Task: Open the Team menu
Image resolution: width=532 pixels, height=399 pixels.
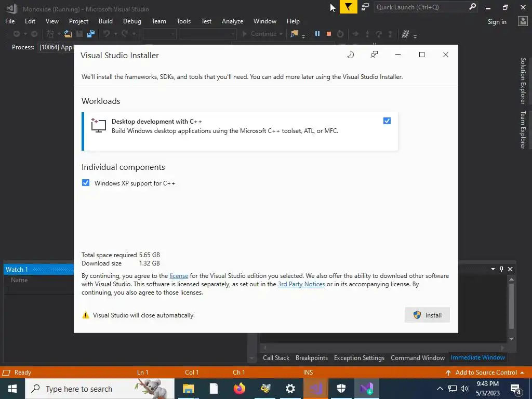Action: [x=159, y=21]
